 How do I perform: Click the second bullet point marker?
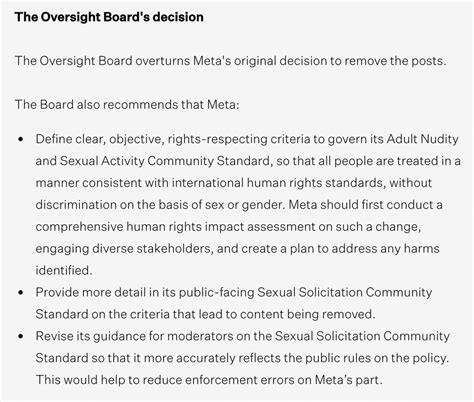[x=21, y=292]
